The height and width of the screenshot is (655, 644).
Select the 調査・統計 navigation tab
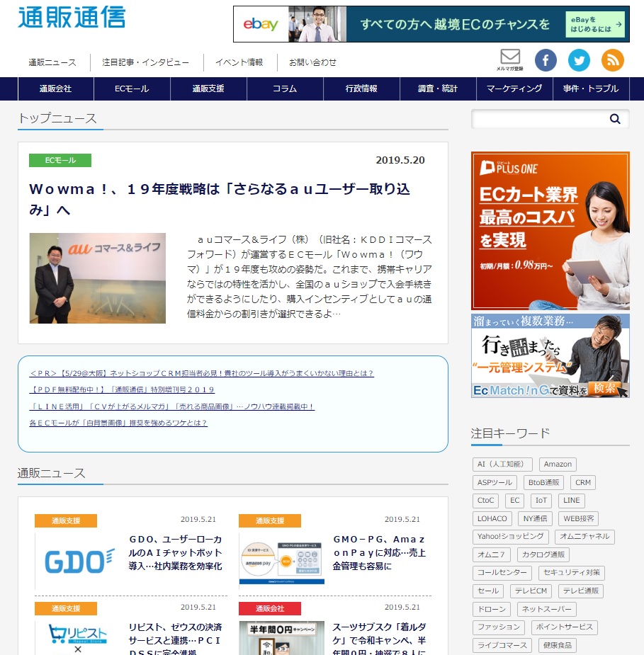(x=438, y=89)
